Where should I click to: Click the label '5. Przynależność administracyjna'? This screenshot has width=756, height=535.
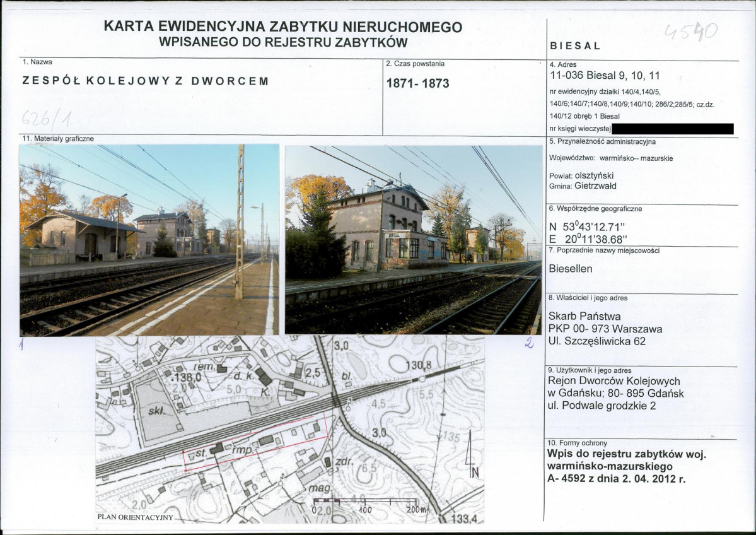click(x=602, y=142)
